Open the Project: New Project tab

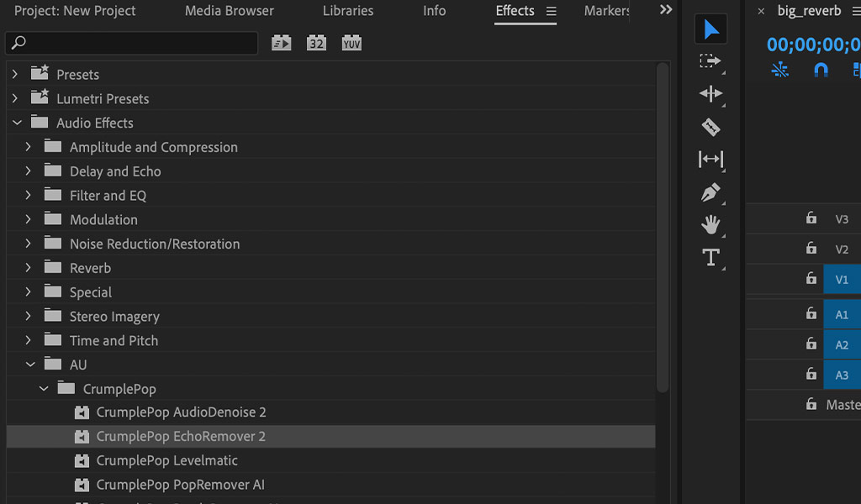[75, 10]
